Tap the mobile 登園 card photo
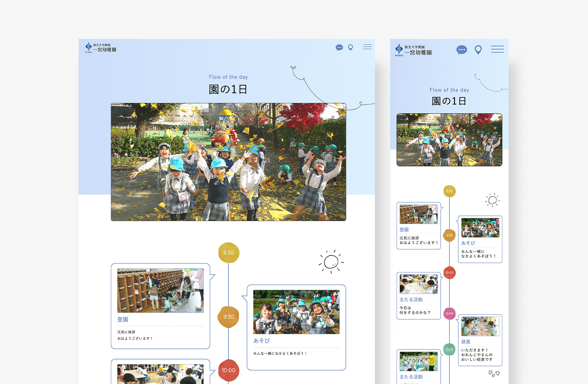 point(419,214)
